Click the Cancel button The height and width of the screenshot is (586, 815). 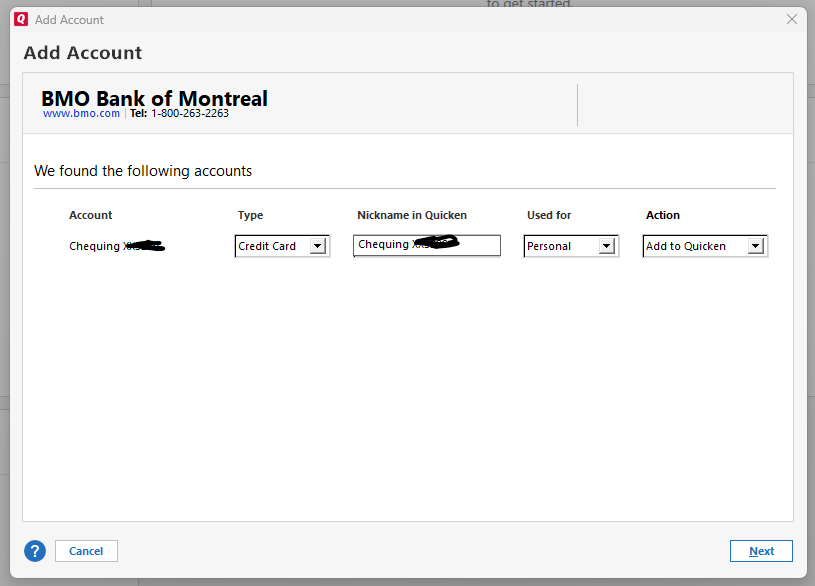[x=86, y=551]
